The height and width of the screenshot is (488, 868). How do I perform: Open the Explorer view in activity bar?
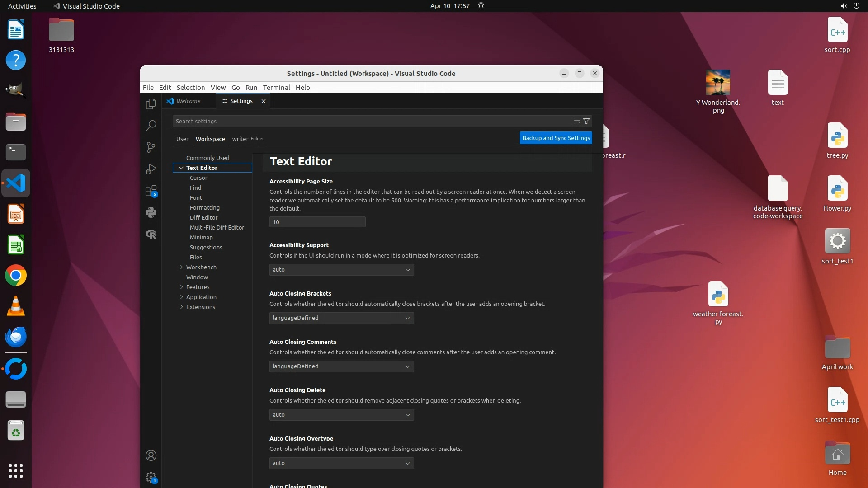(x=151, y=104)
